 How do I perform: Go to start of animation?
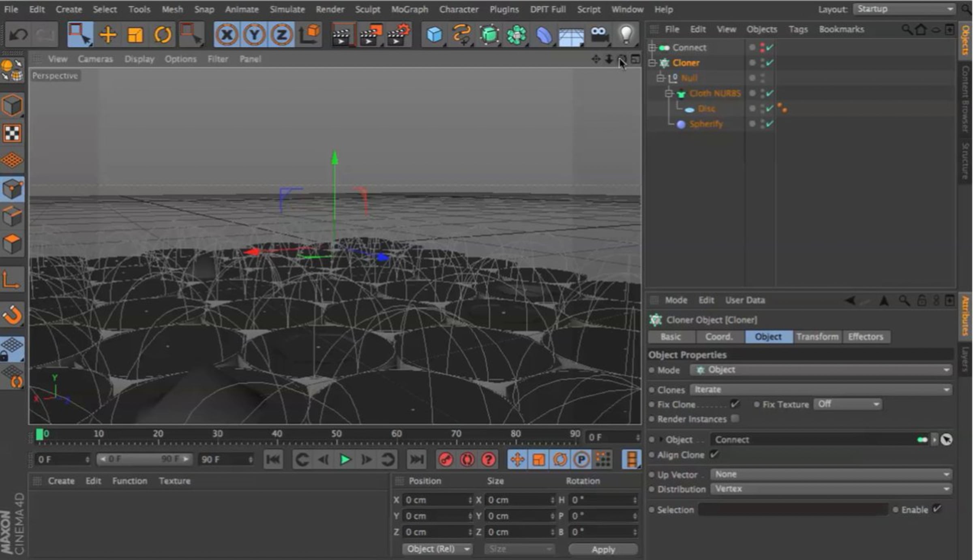point(273,460)
